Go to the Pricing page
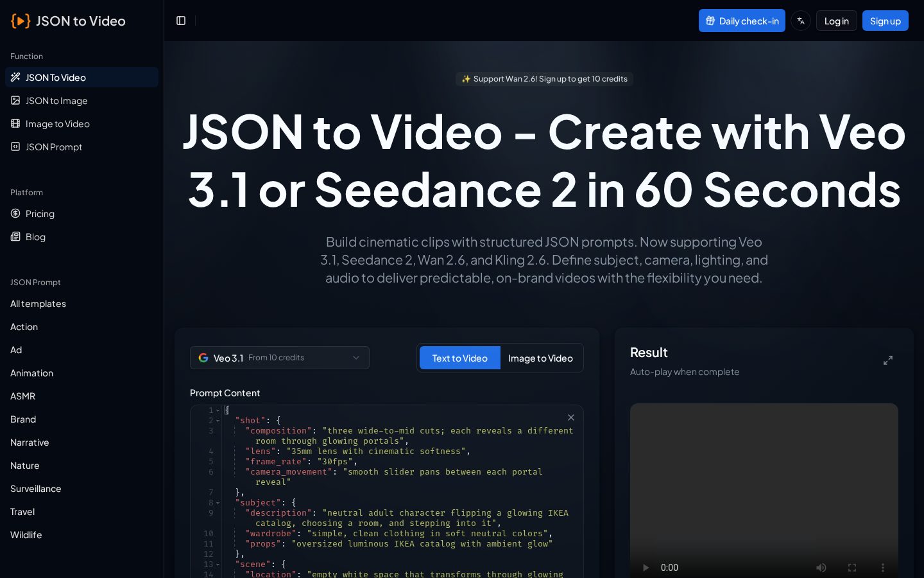Image resolution: width=924 pixels, height=578 pixels. (81, 213)
